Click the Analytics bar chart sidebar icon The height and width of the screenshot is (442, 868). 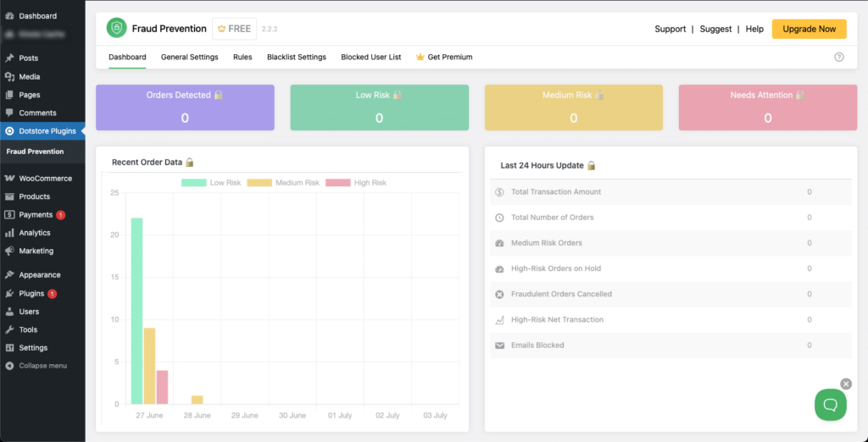click(9, 233)
